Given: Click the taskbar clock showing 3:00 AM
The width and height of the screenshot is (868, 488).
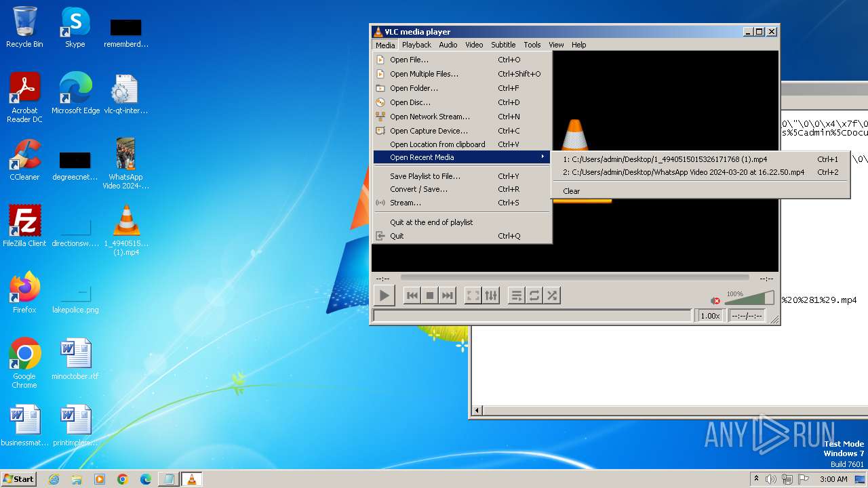Looking at the screenshot, I should (x=833, y=479).
